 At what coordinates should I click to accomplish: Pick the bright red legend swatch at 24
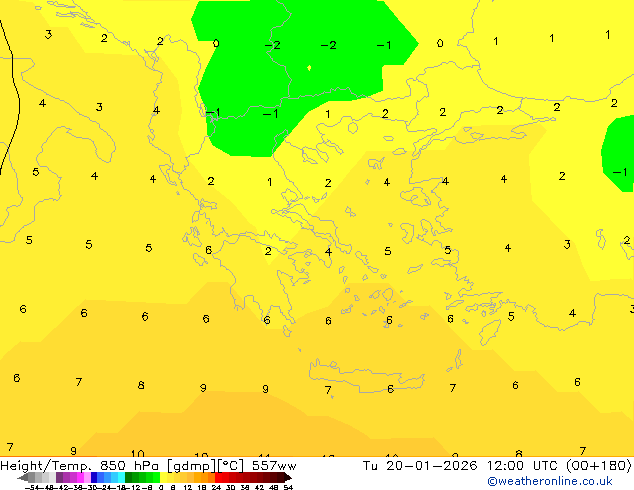218,477
